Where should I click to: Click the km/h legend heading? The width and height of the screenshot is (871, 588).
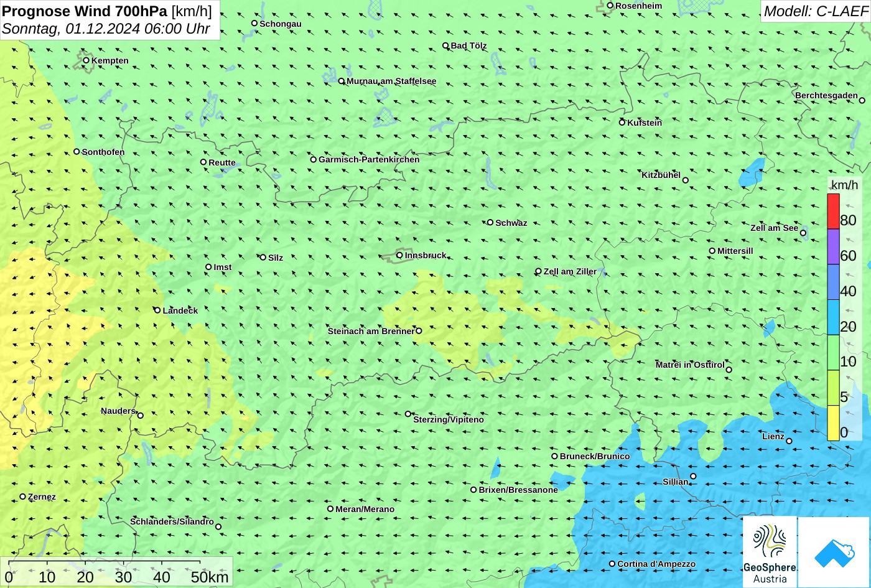[x=844, y=185]
